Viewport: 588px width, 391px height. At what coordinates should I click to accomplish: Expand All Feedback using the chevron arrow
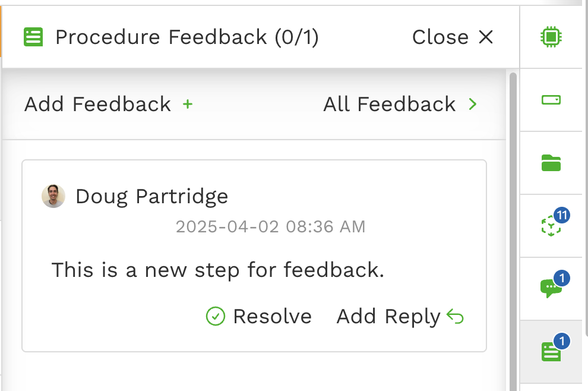[x=473, y=105]
